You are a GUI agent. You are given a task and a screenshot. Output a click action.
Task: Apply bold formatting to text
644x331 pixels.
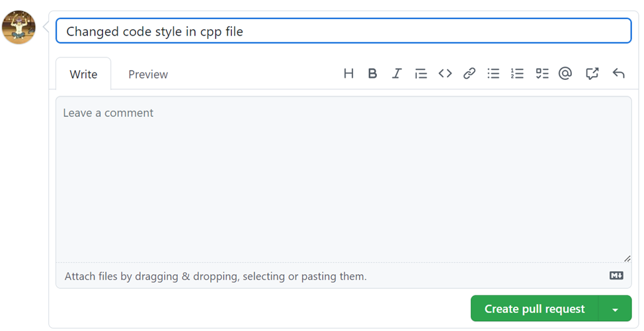point(372,73)
